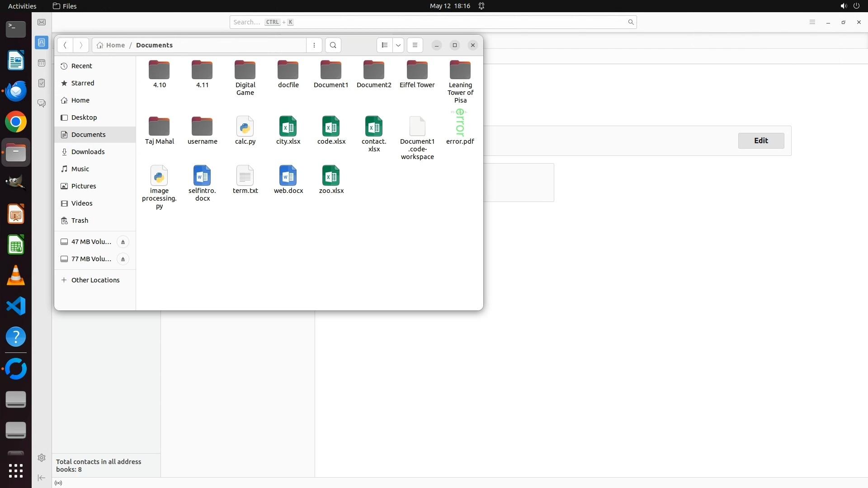Launch Visual Studio Code from the dock
The width and height of the screenshot is (868, 488).
click(x=16, y=306)
